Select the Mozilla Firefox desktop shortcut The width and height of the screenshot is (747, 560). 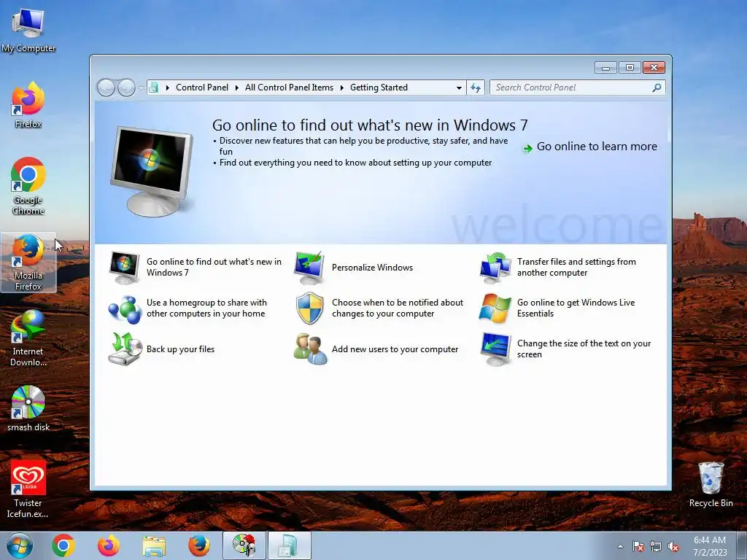[x=28, y=262]
